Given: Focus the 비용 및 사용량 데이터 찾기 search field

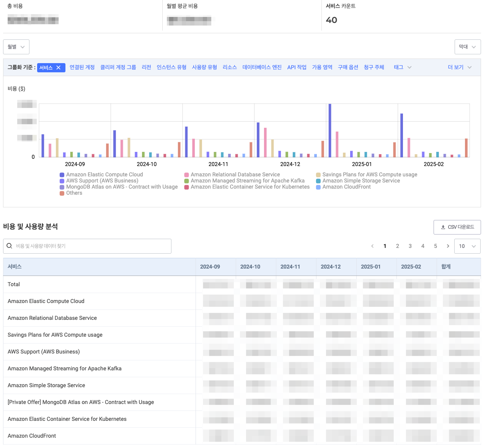Looking at the screenshot, I should click(x=87, y=246).
